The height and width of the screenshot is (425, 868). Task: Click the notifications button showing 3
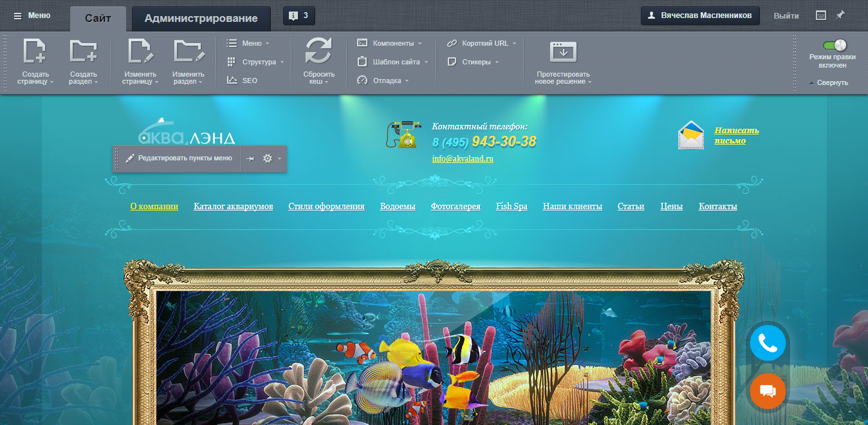click(299, 15)
